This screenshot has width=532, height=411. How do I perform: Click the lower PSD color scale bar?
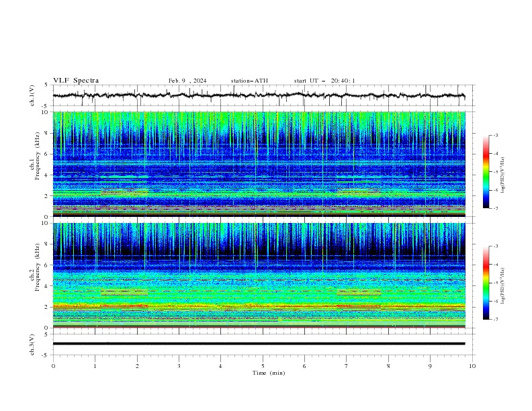pos(486,283)
